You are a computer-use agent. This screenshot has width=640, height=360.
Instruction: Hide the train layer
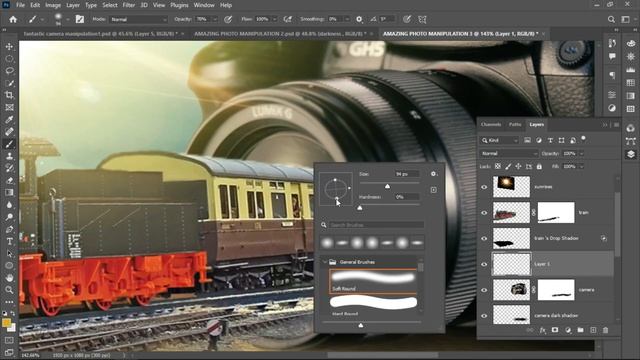(484, 213)
